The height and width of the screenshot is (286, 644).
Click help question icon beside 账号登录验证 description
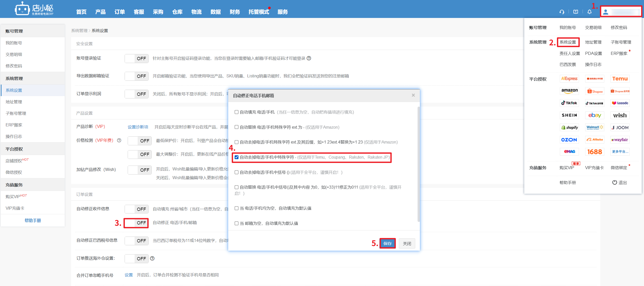coord(309,58)
